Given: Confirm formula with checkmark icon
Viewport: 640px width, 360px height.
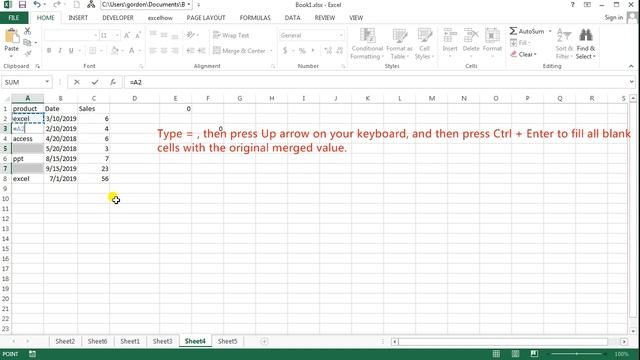Looking at the screenshot, I should pyautogui.click(x=95, y=82).
